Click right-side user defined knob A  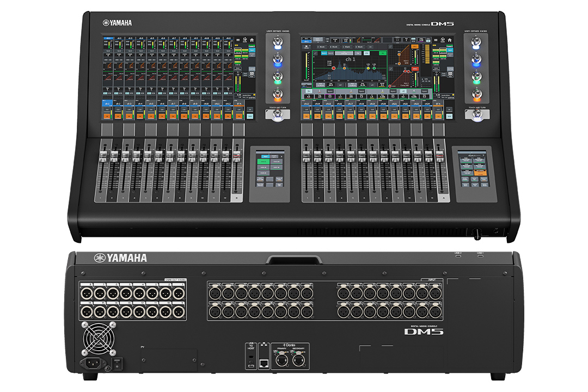(x=476, y=42)
